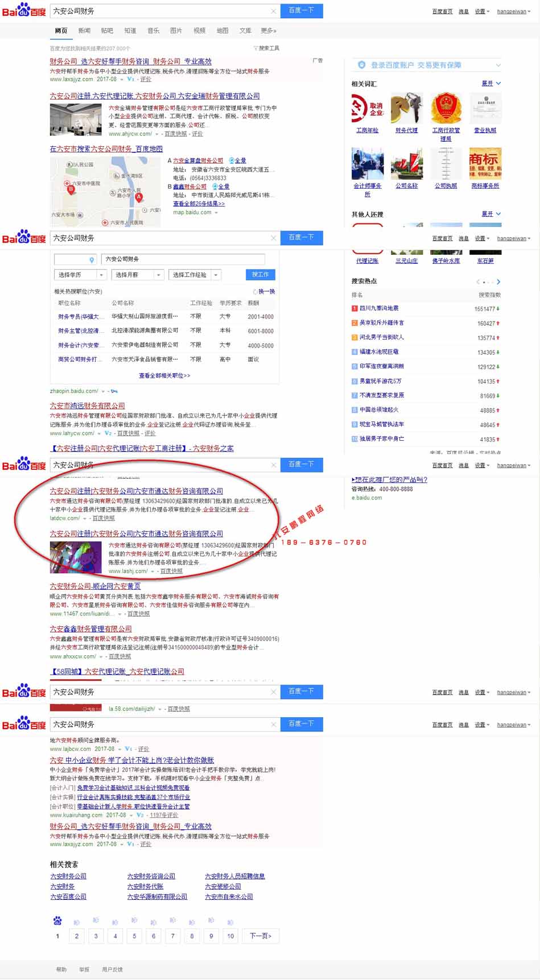
Task: Click red map marker B on the map
Action: click(x=71, y=189)
